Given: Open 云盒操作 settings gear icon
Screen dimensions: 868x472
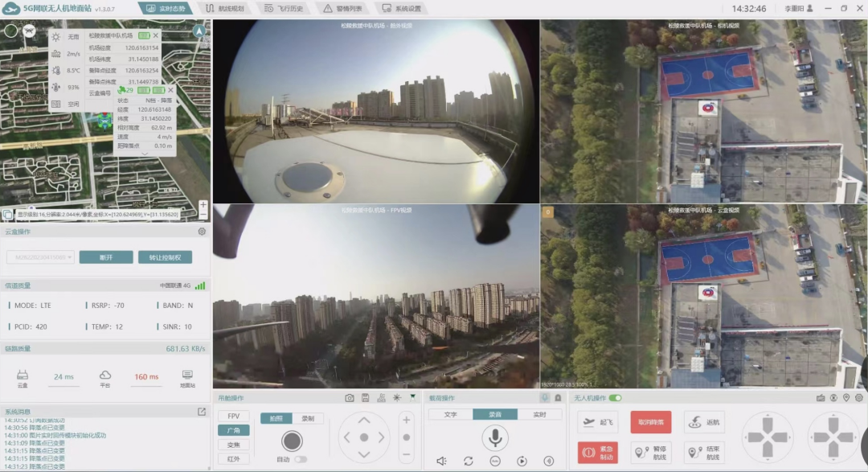Looking at the screenshot, I should point(202,232).
